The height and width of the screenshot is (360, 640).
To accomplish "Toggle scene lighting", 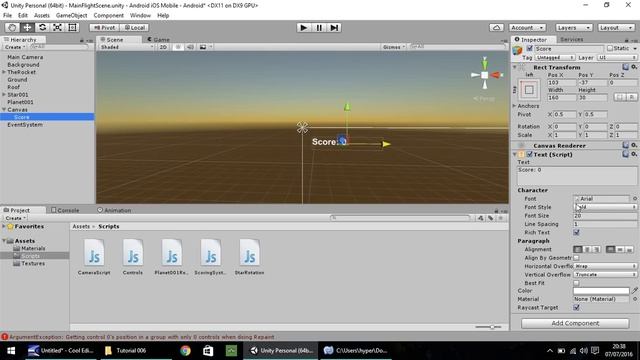I will pos(178,47).
